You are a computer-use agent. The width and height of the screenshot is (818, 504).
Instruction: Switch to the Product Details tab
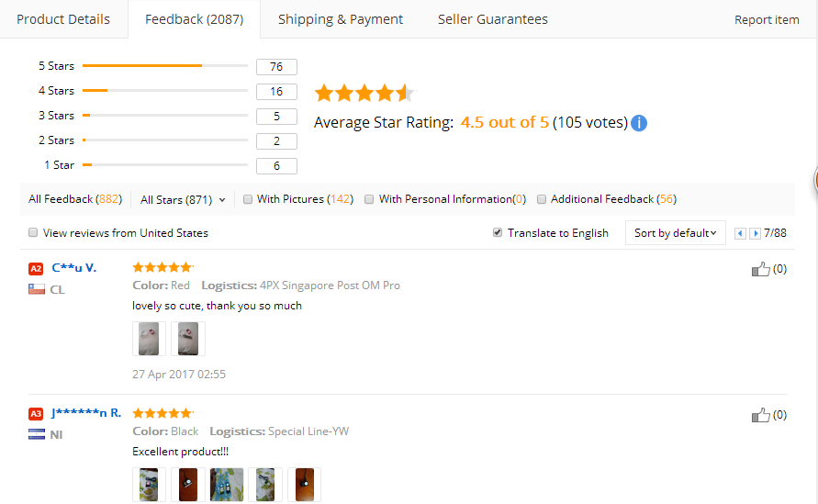tap(63, 19)
